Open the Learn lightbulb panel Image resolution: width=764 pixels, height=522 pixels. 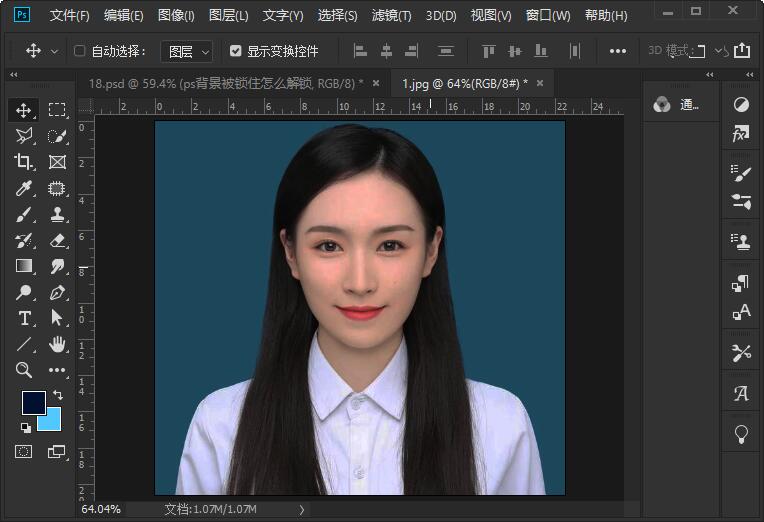pos(741,434)
